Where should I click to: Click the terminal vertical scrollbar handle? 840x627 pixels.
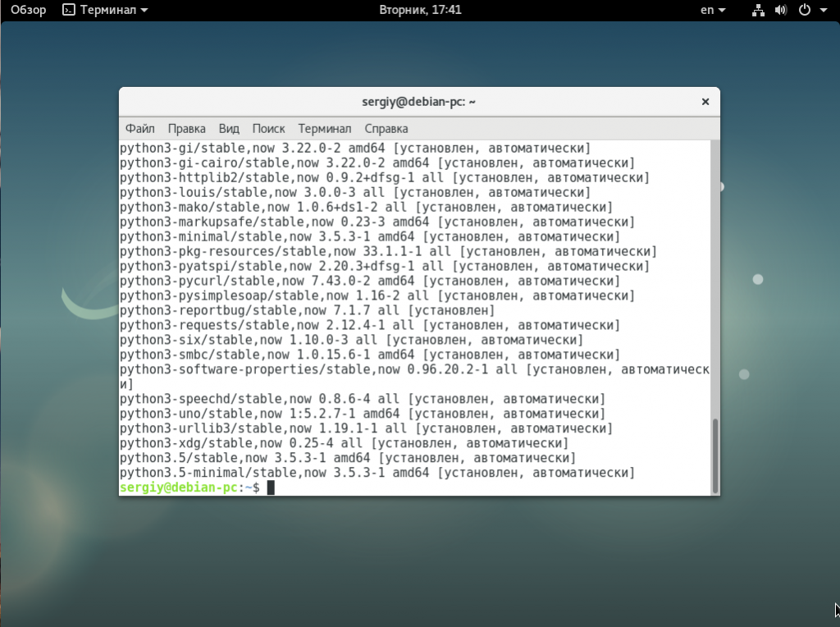[714, 455]
